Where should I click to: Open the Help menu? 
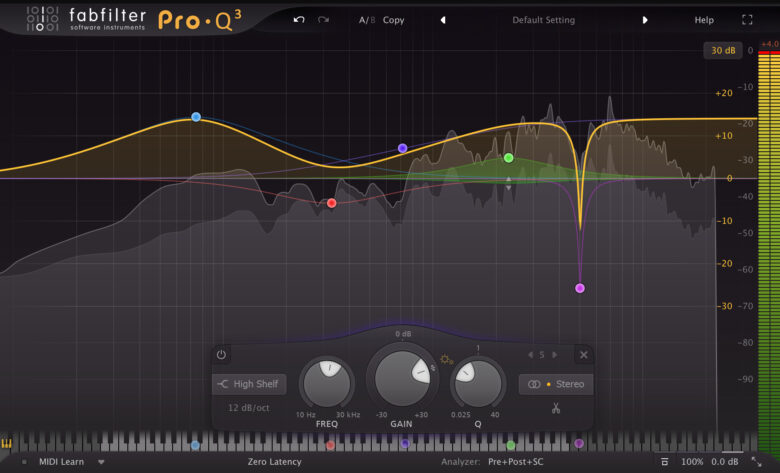(x=704, y=20)
